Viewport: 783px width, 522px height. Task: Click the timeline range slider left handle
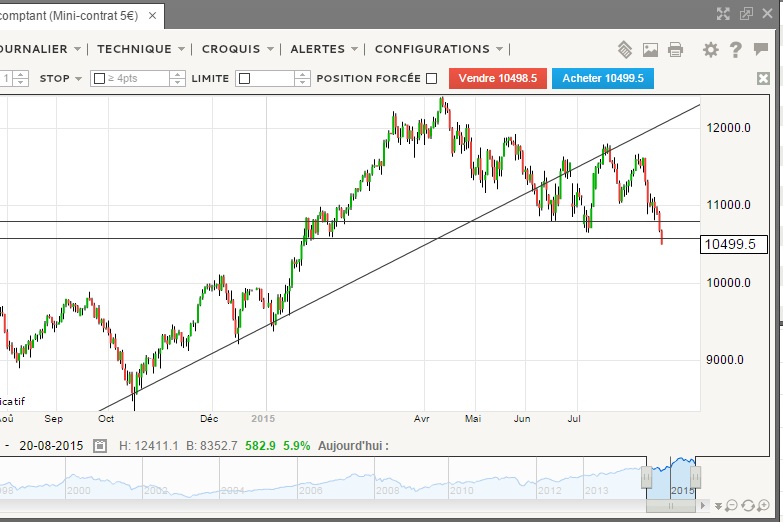click(647, 476)
